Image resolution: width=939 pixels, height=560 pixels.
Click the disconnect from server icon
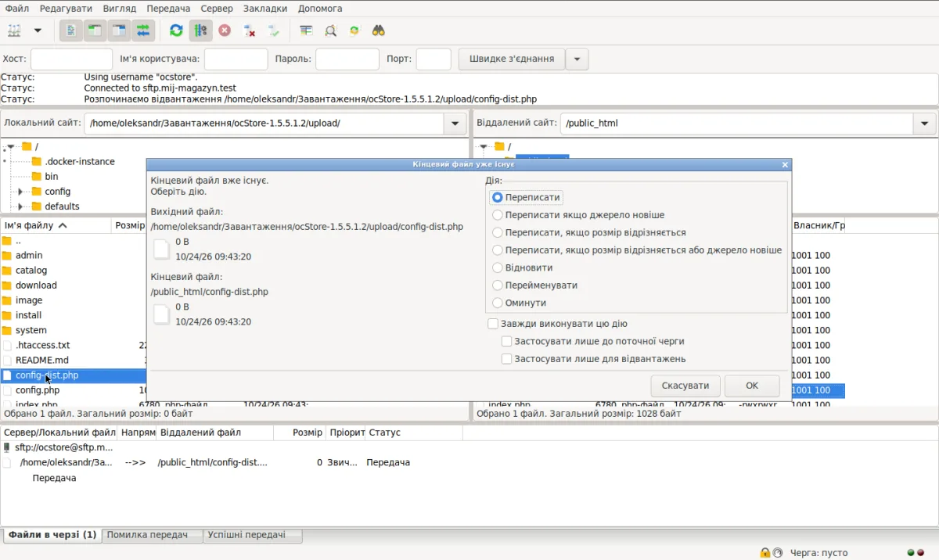[x=250, y=31]
